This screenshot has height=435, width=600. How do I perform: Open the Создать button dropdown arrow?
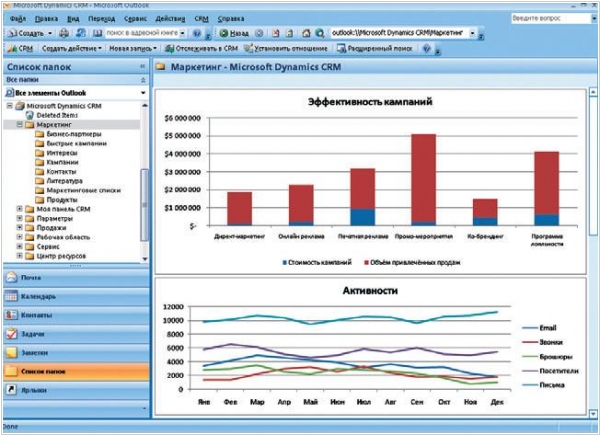[x=50, y=33]
